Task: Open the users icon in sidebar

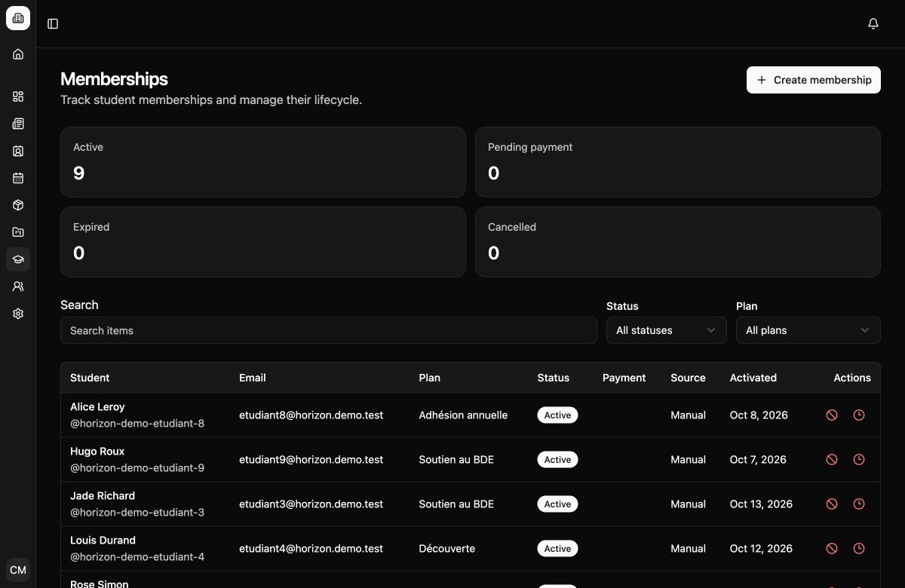Action: pyautogui.click(x=18, y=286)
